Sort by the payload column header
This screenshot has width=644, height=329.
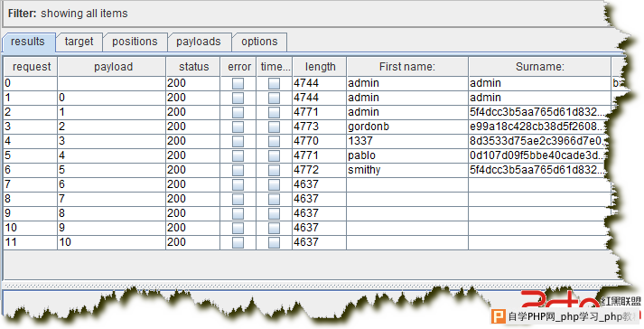[112, 67]
